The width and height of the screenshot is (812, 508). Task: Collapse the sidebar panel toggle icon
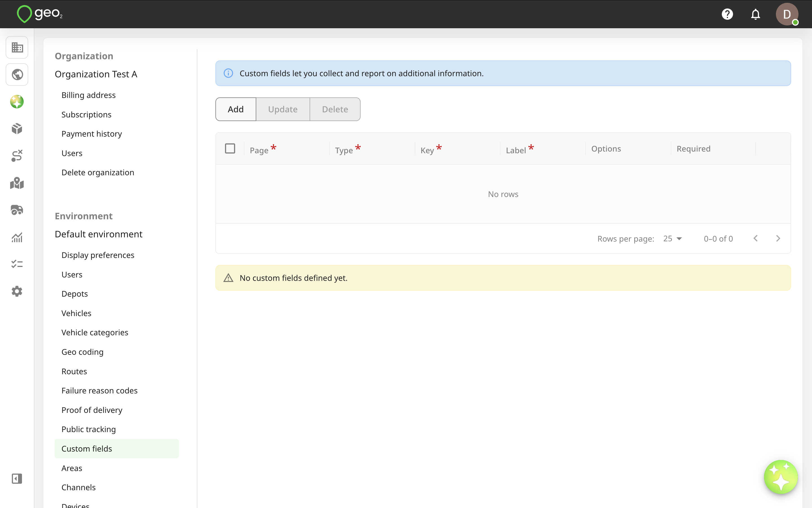(x=17, y=478)
